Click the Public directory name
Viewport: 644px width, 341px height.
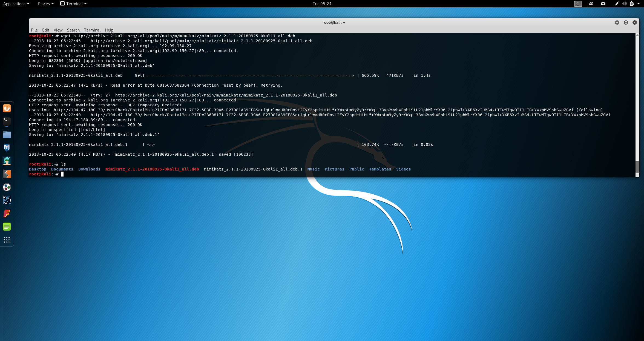click(x=357, y=169)
